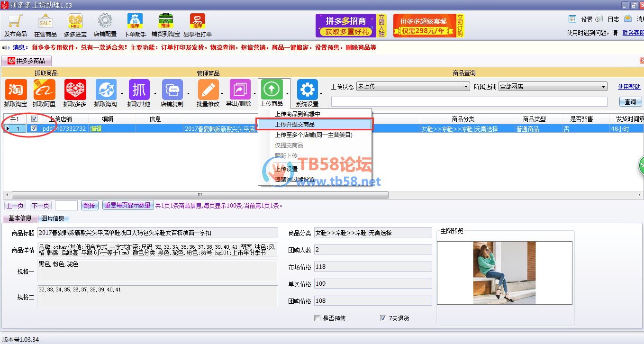Click the 抓取淘宝 icon

point(16,90)
